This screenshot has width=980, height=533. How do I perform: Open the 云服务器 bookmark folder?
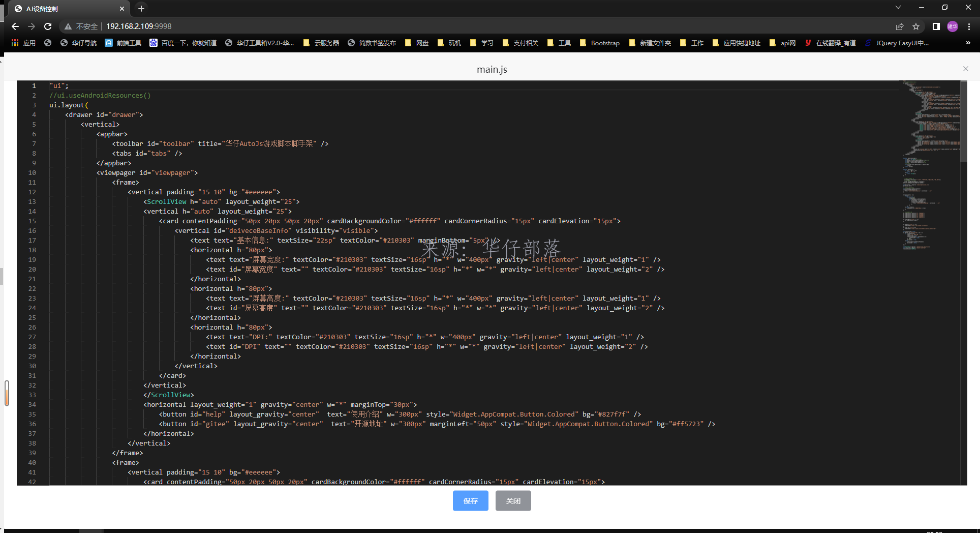(321, 43)
